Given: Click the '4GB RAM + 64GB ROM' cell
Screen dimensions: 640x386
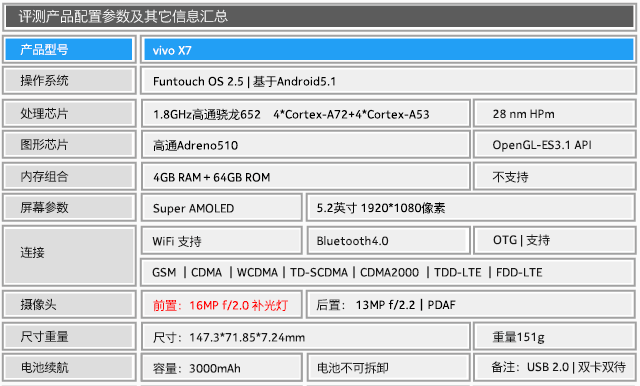Looking at the screenshot, I should [306, 176].
